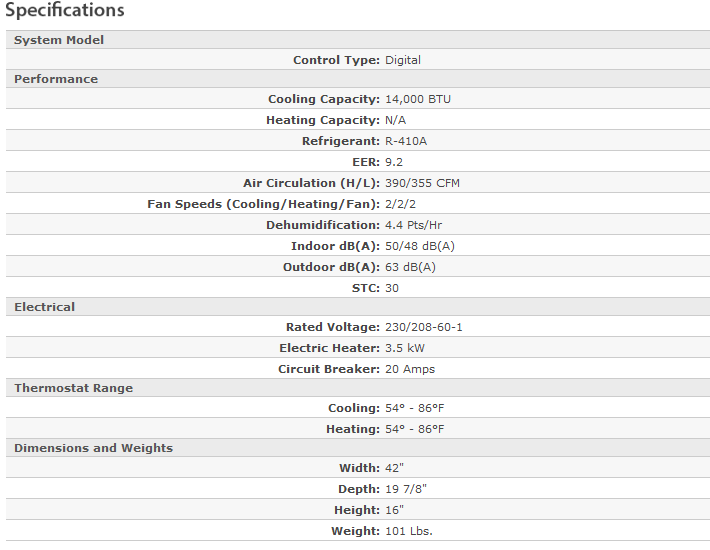
Task: Select the Control Type label
Action: (336, 60)
